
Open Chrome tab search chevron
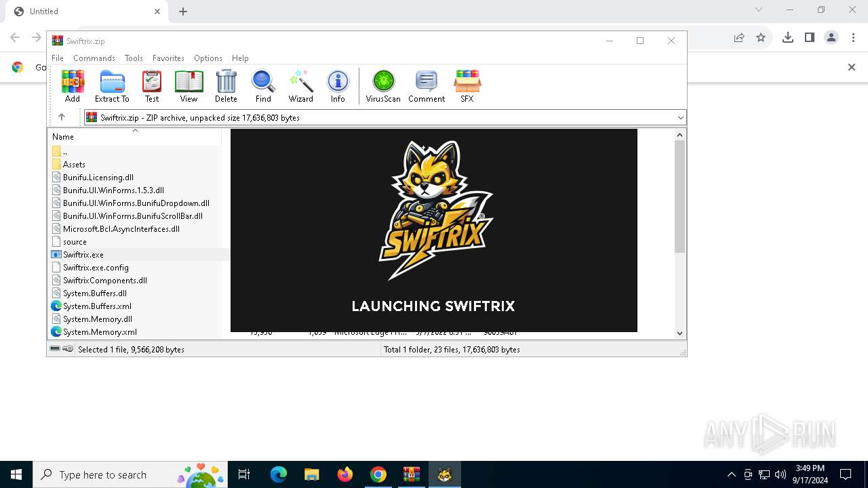pos(759,9)
